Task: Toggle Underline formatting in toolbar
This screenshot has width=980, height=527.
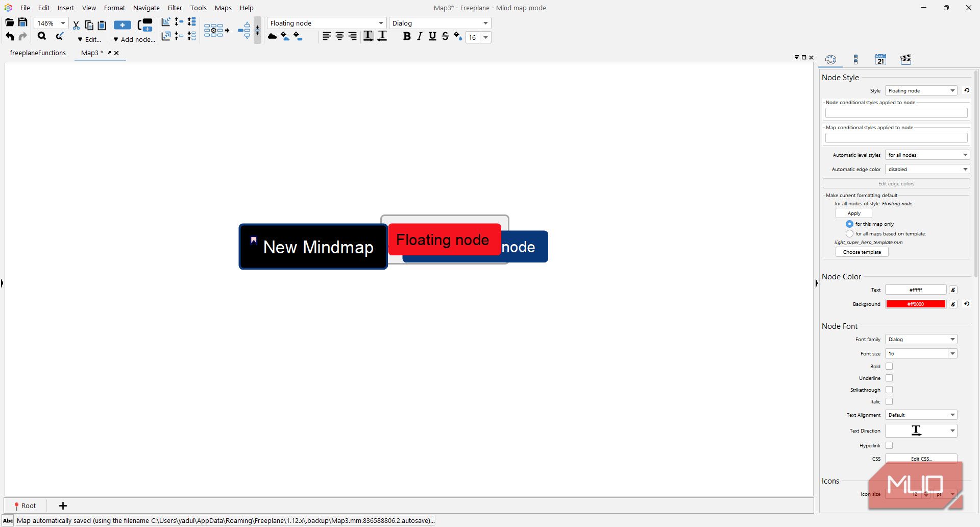Action: tap(432, 36)
